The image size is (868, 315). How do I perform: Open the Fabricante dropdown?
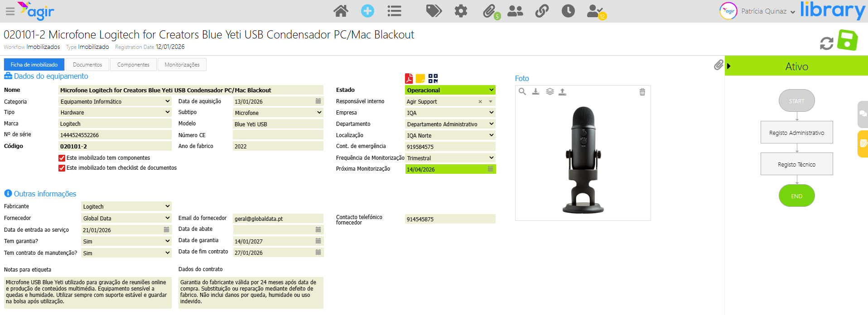click(x=126, y=206)
